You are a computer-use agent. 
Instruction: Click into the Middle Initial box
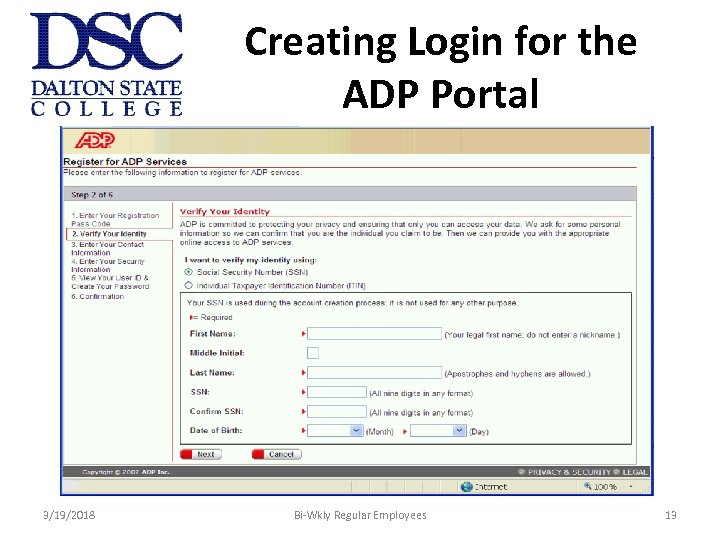point(313,353)
